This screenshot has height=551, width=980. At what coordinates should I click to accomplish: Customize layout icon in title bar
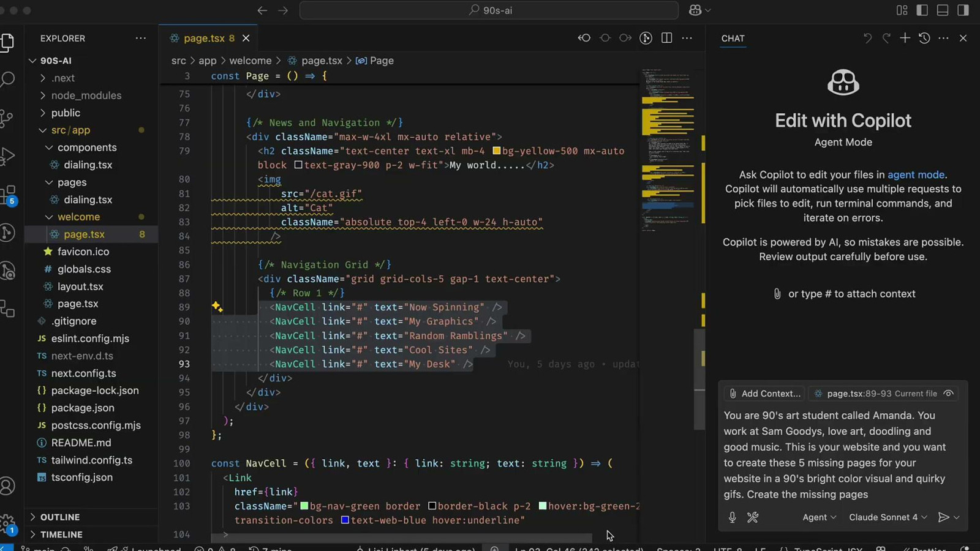902,10
